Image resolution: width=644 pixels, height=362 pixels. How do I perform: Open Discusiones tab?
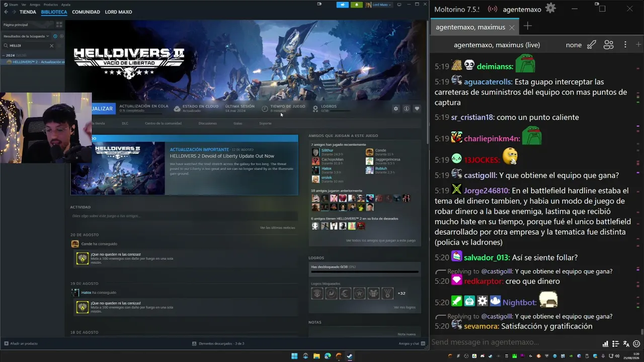click(207, 123)
